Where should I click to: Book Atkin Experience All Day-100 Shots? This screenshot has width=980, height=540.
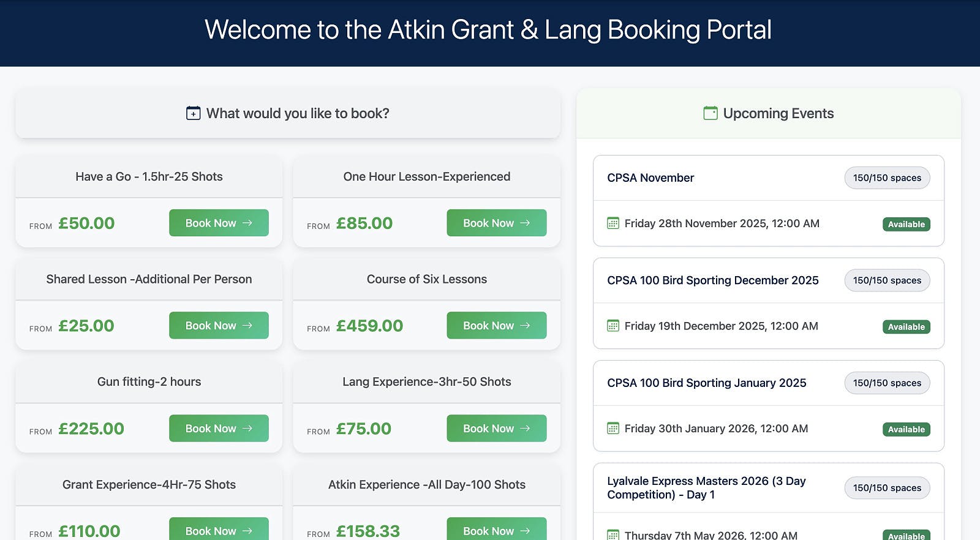click(x=497, y=529)
